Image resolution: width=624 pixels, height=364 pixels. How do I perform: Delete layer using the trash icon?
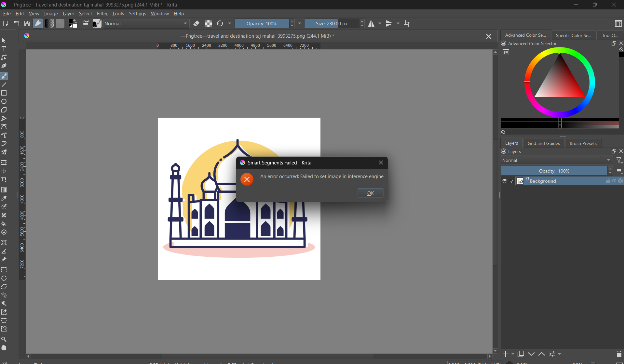(619, 354)
